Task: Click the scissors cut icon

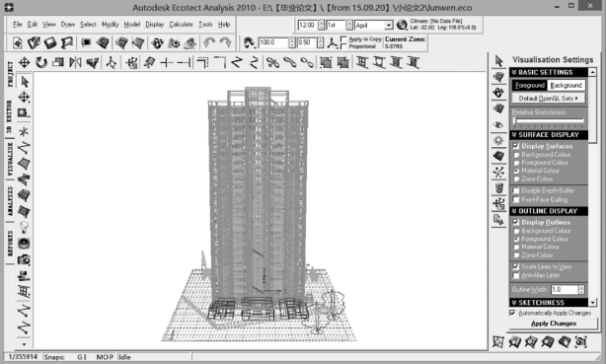Action: tap(272, 62)
